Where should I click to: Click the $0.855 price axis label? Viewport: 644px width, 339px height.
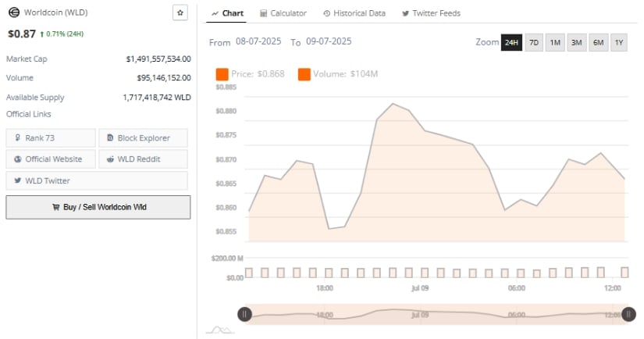tap(226, 232)
